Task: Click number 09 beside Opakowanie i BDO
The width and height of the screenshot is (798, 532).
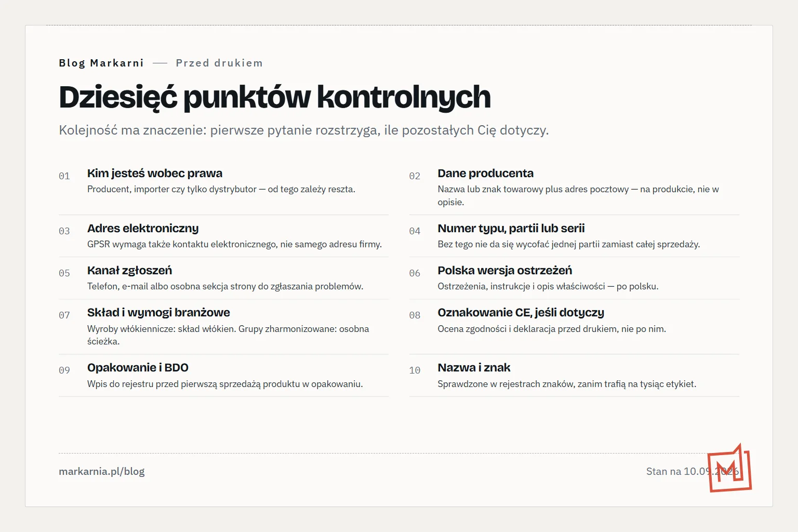Action: [x=64, y=370]
